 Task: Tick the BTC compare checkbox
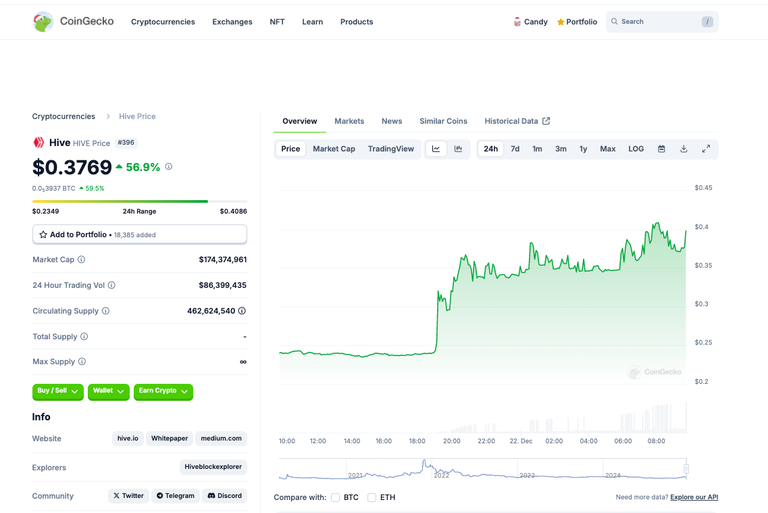click(336, 497)
